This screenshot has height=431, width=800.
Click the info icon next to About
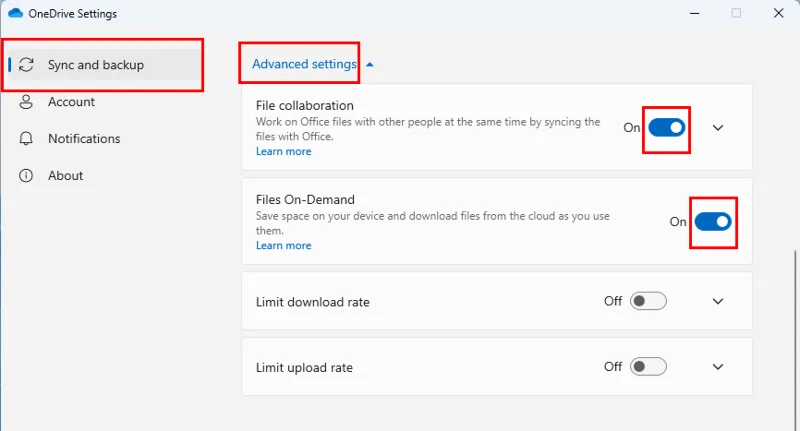(x=26, y=175)
